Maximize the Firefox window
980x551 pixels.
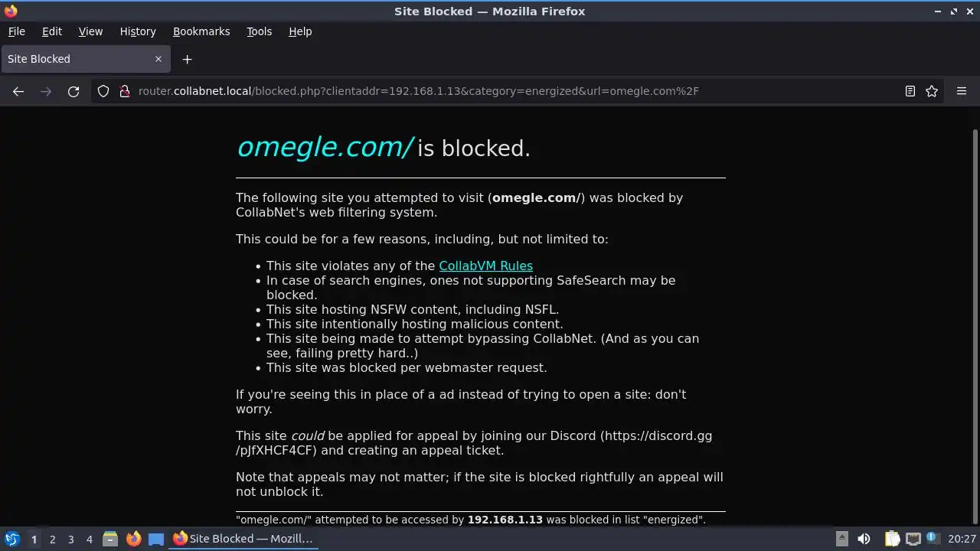(x=954, y=11)
